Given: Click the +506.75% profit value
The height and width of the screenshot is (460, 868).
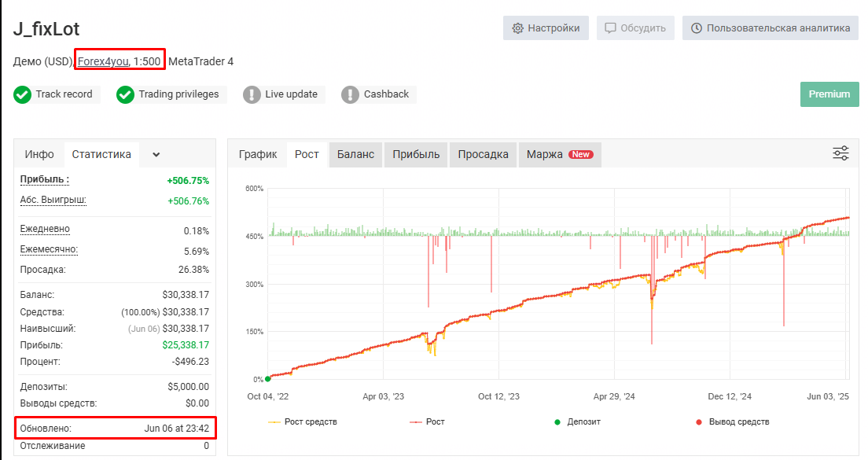Looking at the screenshot, I should (188, 180).
